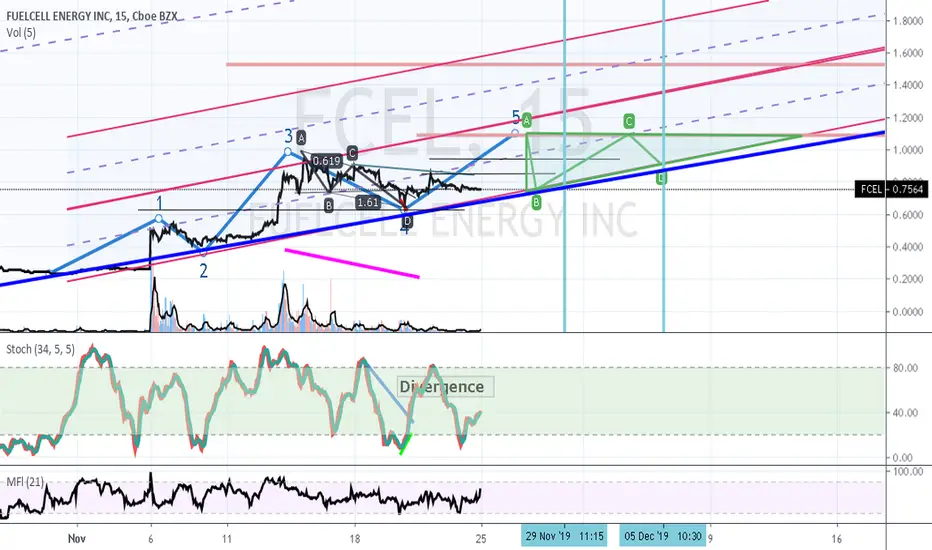This screenshot has width=932, height=550.
Task: Select green pattern point B marker
Action: click(x=536, y=203)
